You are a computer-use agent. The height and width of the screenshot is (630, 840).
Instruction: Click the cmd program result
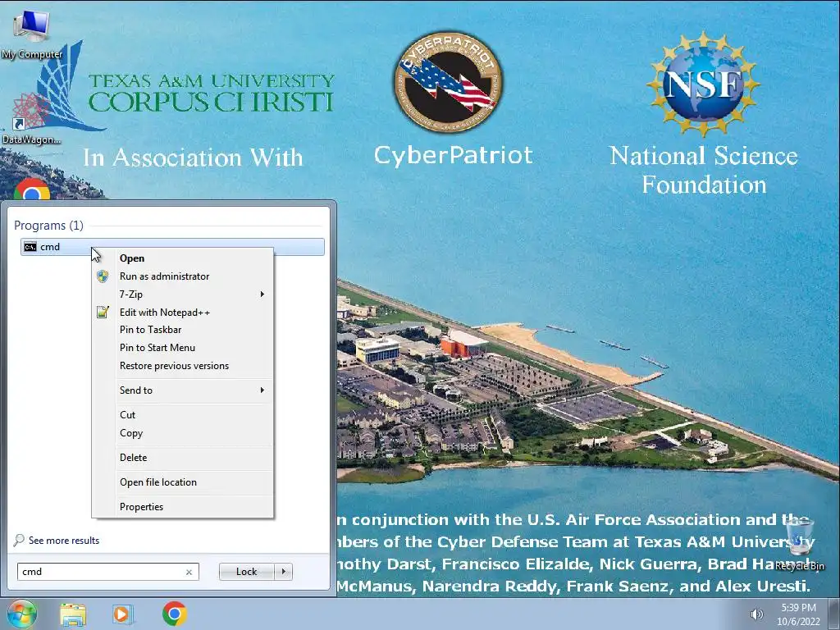coord(172,247)
